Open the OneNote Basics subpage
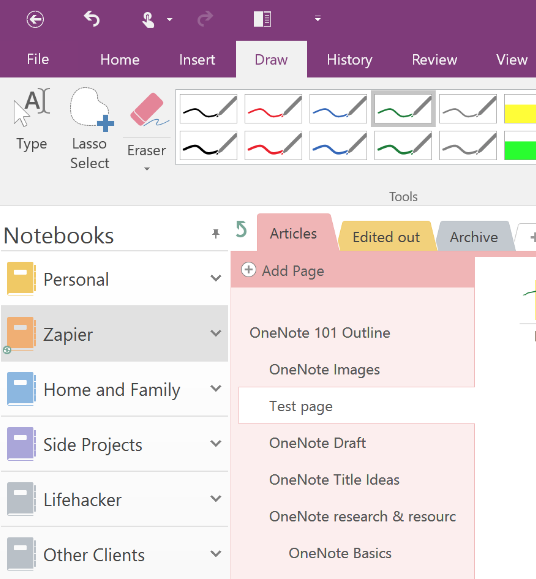The width and height of the screenshot is (536, 579). [x=340, y=553]
